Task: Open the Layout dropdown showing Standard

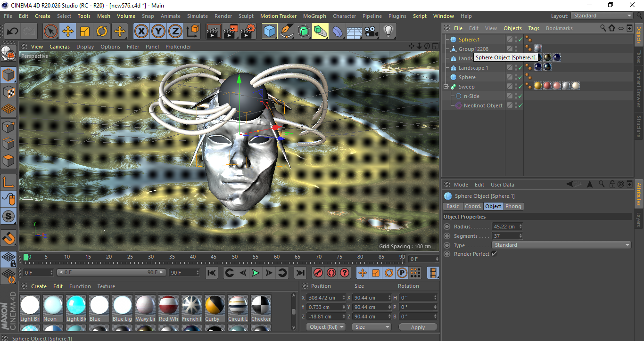Action: pyautogui.click(x=602, y=16)
